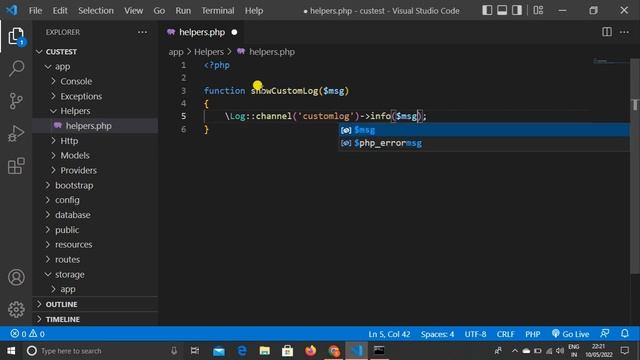Viewport: 640px width, 360px height.
Task: Toggle the bottom panel layout icon
Action: [x=502, y=10]
